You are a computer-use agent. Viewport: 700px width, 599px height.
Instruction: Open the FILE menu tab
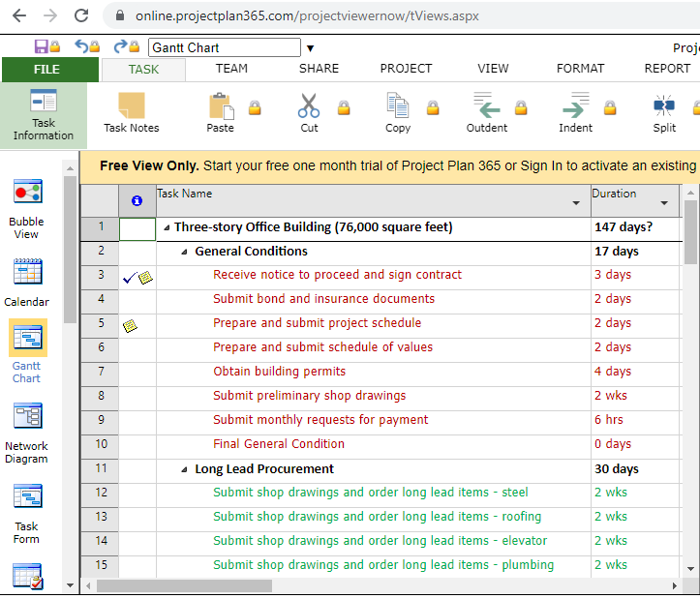[46, 69]
